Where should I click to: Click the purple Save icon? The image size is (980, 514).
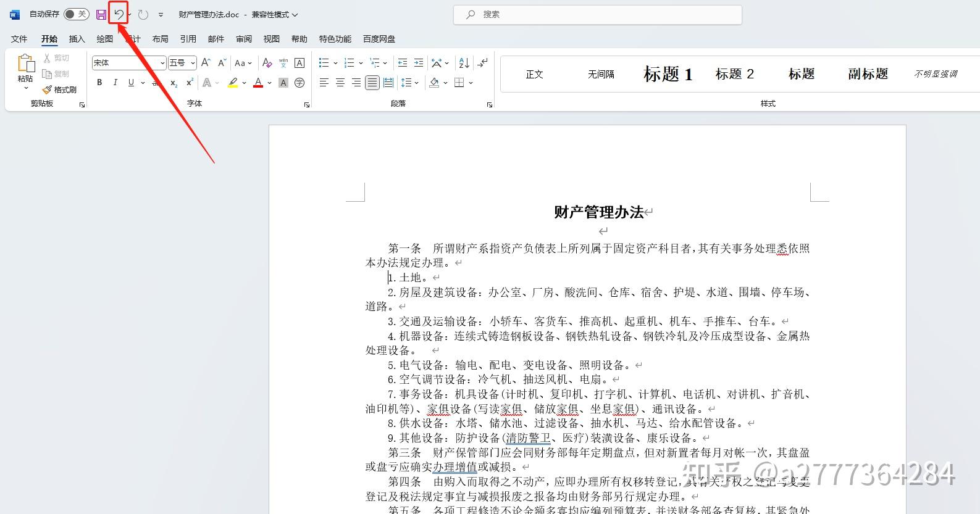[101, 14]
